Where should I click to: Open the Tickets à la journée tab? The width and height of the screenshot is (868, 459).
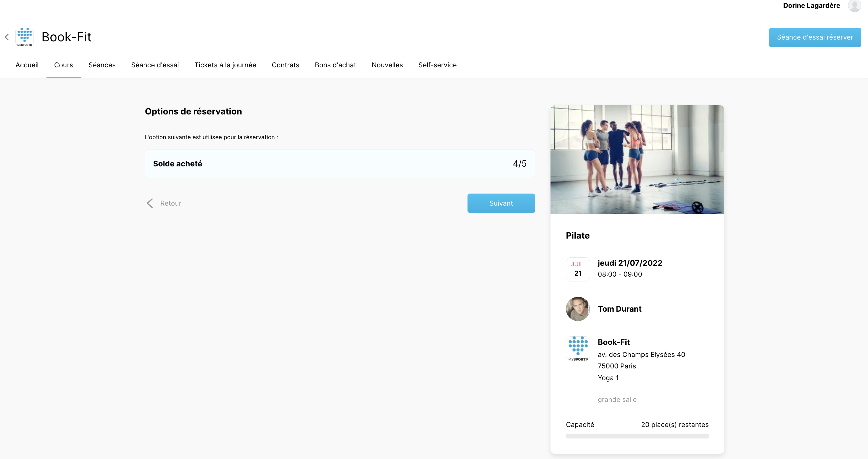click(x=225, y=65)
